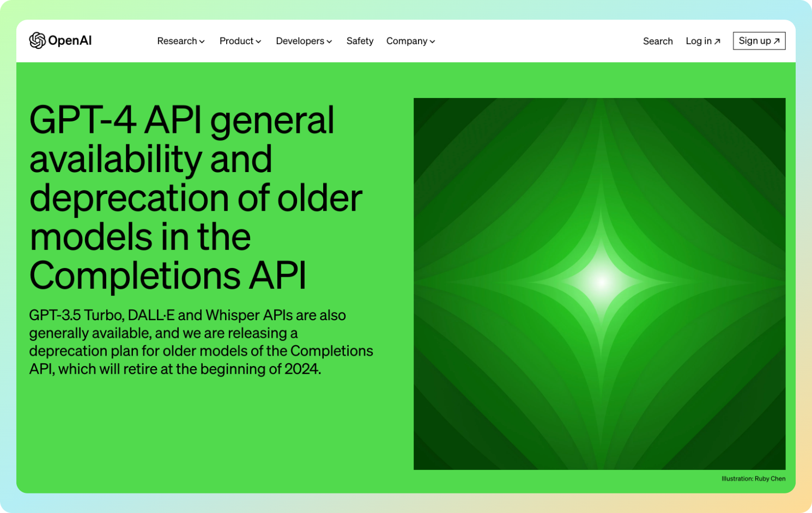Open Search in the header
812x513 pixels.
pyautogui.click(x=658, y=41)
